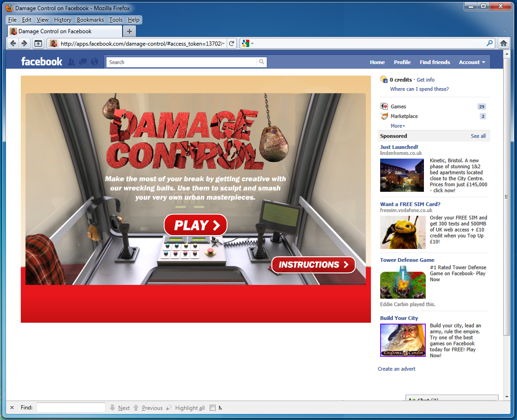Expand the Account dropdown menu

472,62
